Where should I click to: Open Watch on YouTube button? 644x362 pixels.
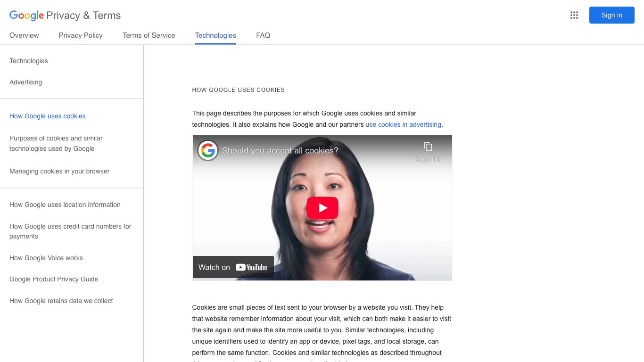233,267
